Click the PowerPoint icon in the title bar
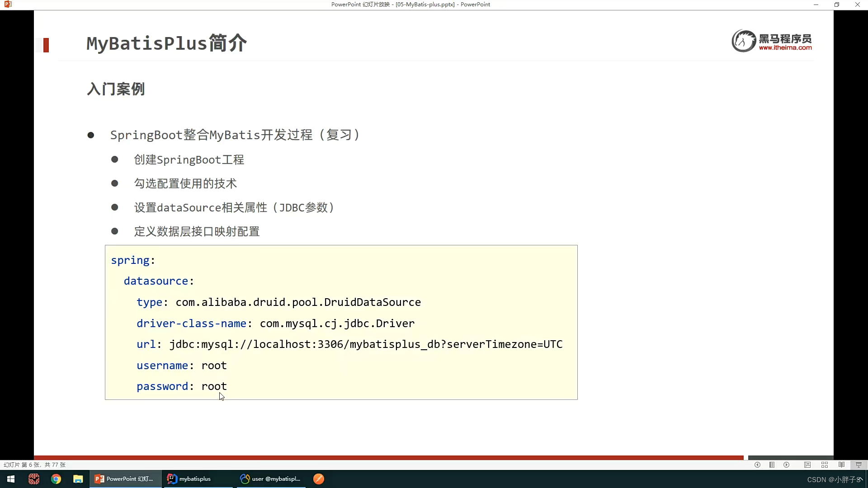868x488 pixels. tap(7, 4)
